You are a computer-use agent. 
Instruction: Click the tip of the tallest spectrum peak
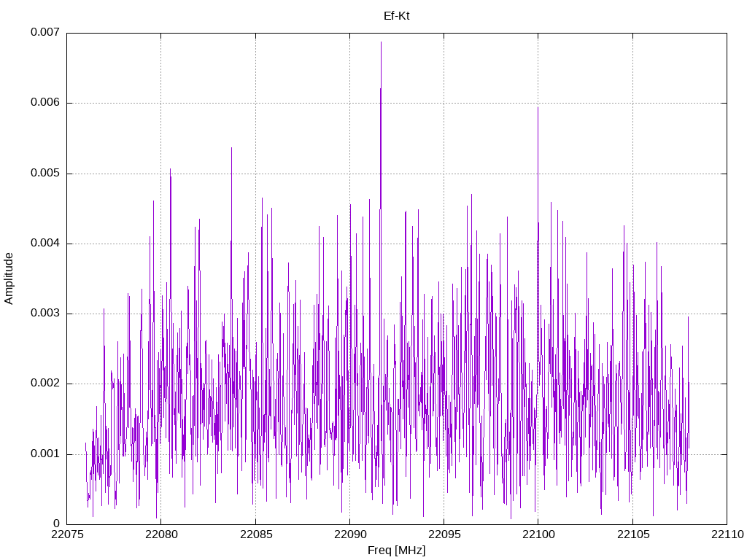pyautogui.click(x=381, y=42)
